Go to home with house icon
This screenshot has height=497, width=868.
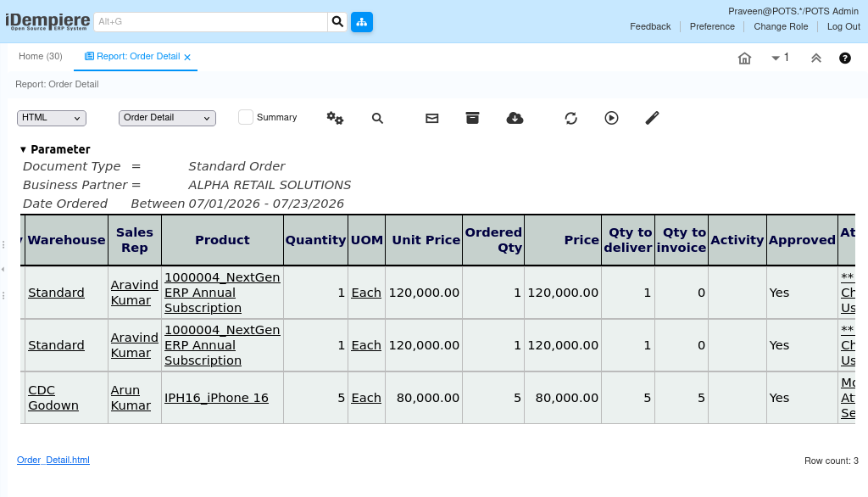744,59
